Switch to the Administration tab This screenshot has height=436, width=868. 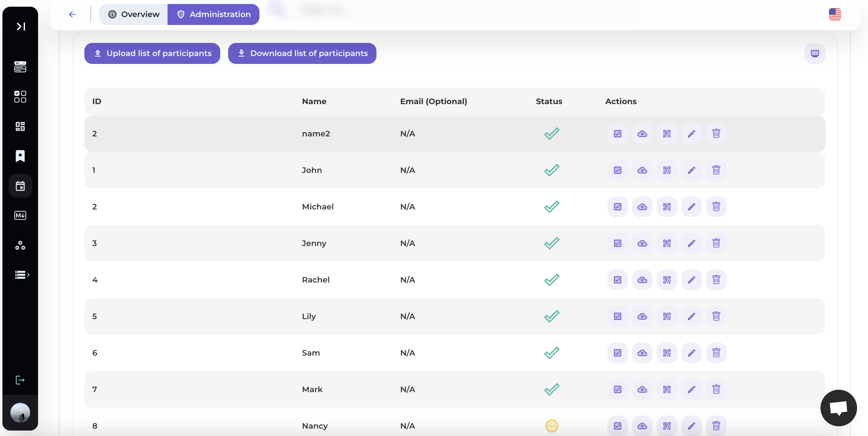[213, 14]
